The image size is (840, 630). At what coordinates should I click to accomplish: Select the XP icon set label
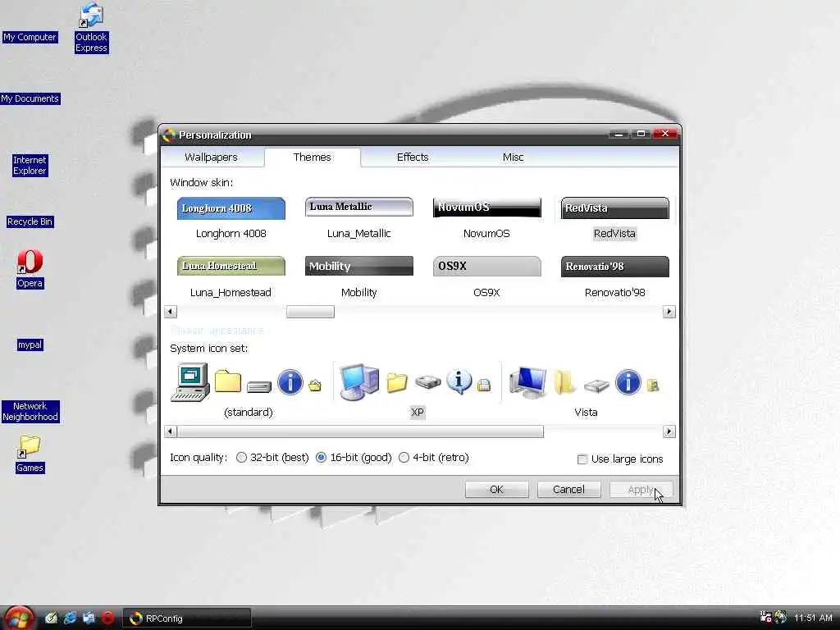click(x=418, y=412)
